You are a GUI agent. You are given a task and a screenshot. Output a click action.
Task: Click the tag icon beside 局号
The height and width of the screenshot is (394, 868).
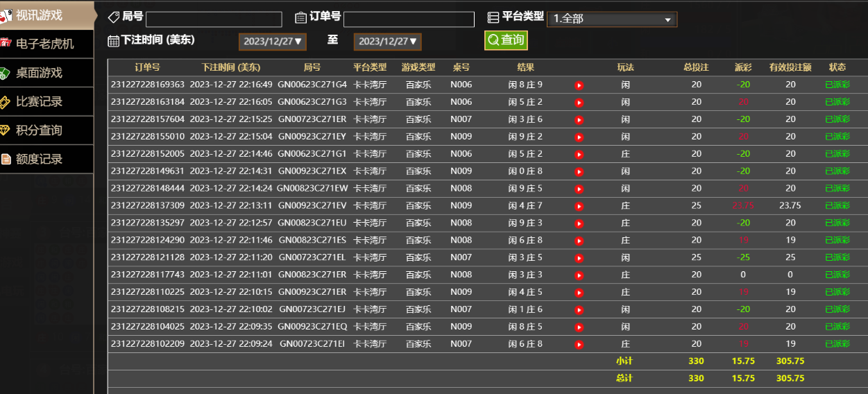114,17
